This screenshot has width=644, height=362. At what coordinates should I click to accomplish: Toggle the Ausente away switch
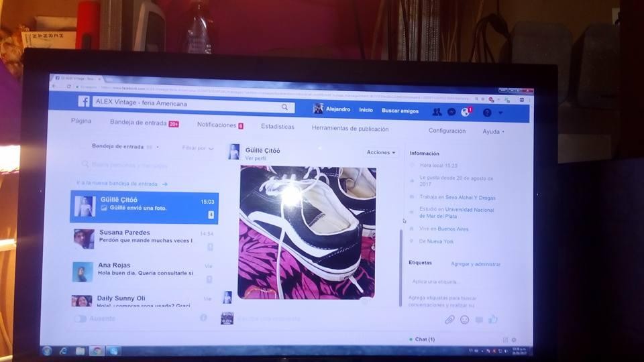(x=80, y=318)
